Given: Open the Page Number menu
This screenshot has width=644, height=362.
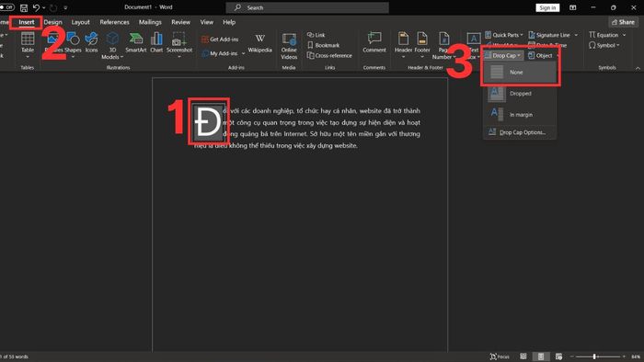Looking at the screenshot, I should click(x=443, y=46).
